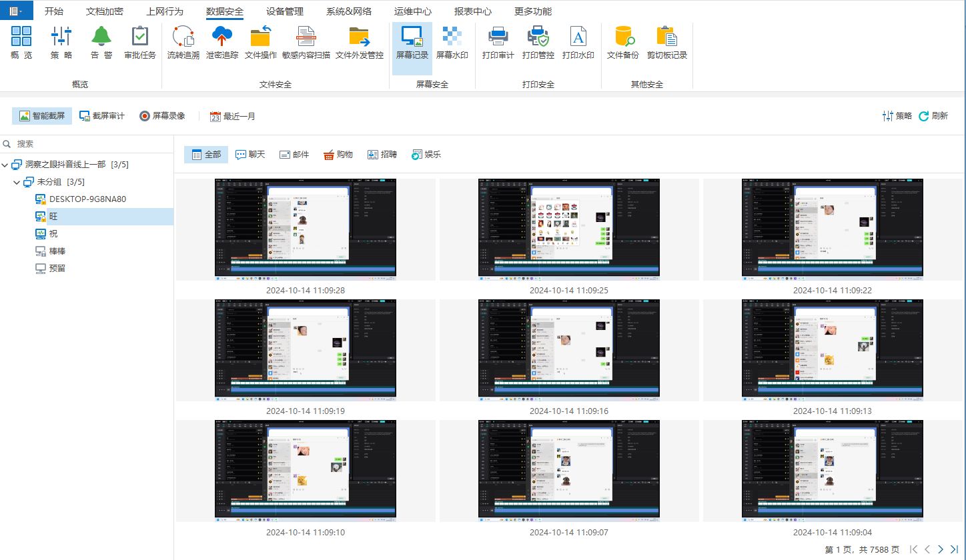Go to the next page

[x=941, y=549]
